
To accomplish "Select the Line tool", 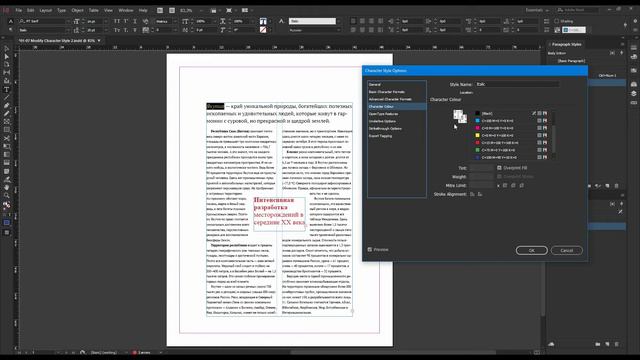I will (x=7, y=98).
